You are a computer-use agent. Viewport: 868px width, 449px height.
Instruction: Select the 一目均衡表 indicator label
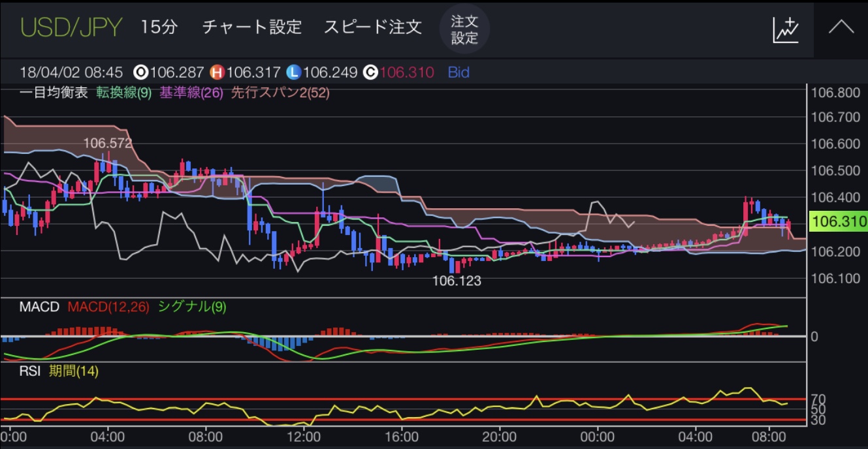54,93
